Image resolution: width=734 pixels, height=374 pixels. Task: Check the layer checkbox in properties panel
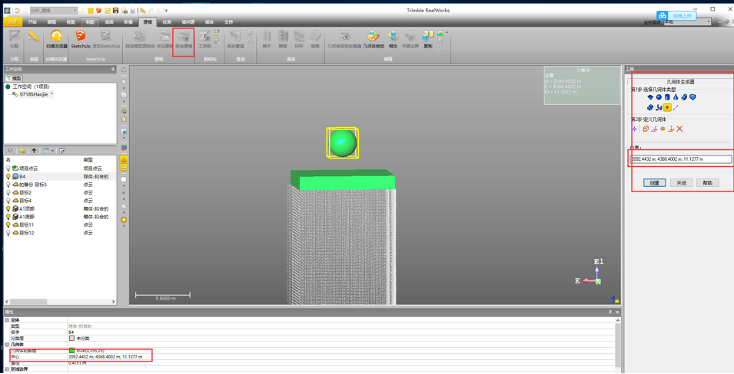(x=72, y=338)
